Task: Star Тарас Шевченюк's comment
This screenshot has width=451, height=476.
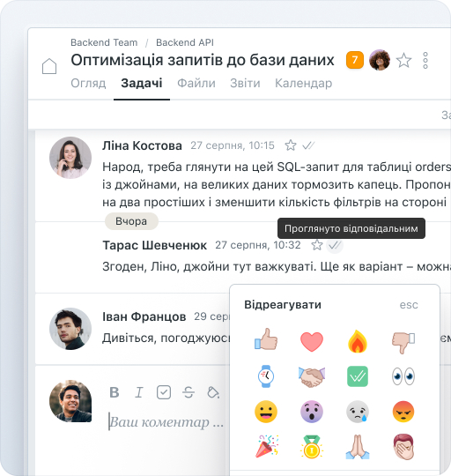Action: 317,245
